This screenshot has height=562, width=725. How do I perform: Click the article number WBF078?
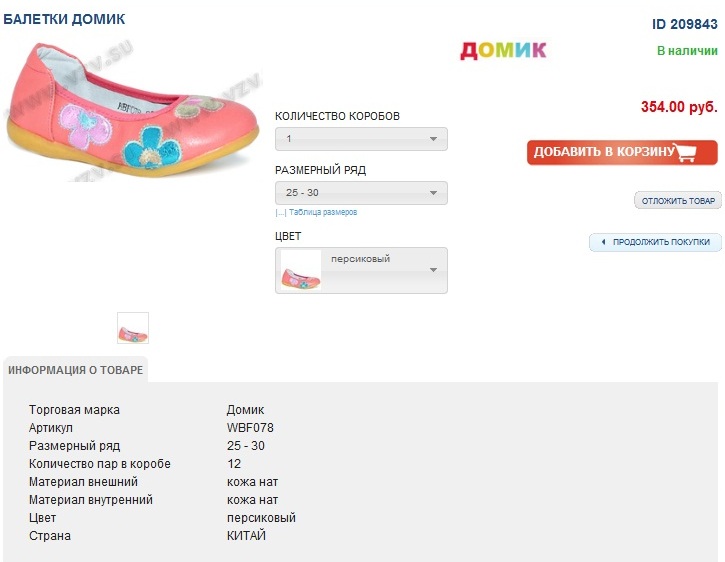coord(250,428)
